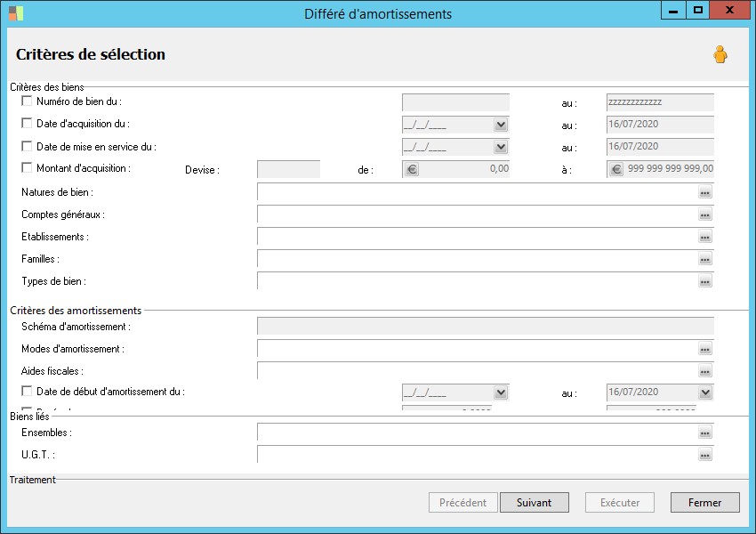Click the orange user icon in header

tap(720, 55)
